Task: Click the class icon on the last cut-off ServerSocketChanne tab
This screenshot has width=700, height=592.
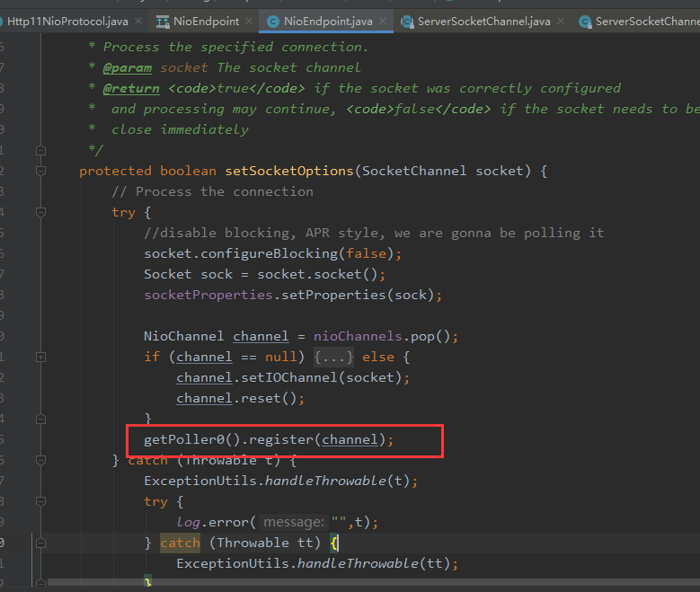Action: point(585,22)
